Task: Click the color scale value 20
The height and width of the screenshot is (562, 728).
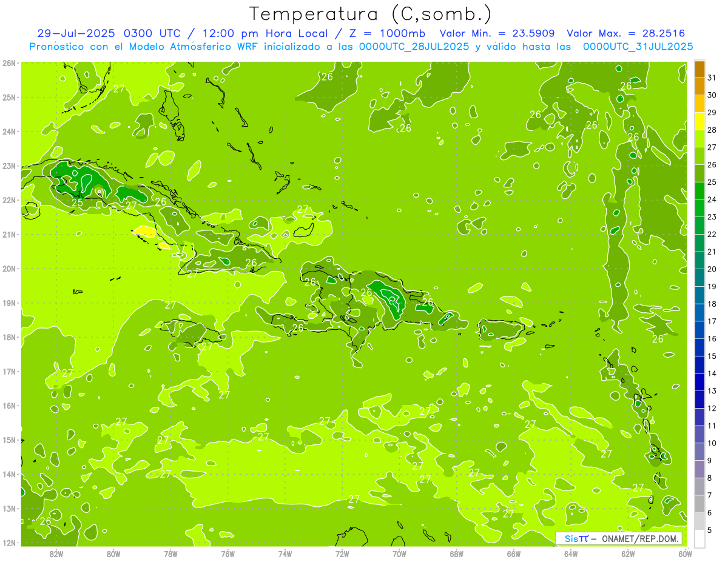Action: (x=712, y=269)
